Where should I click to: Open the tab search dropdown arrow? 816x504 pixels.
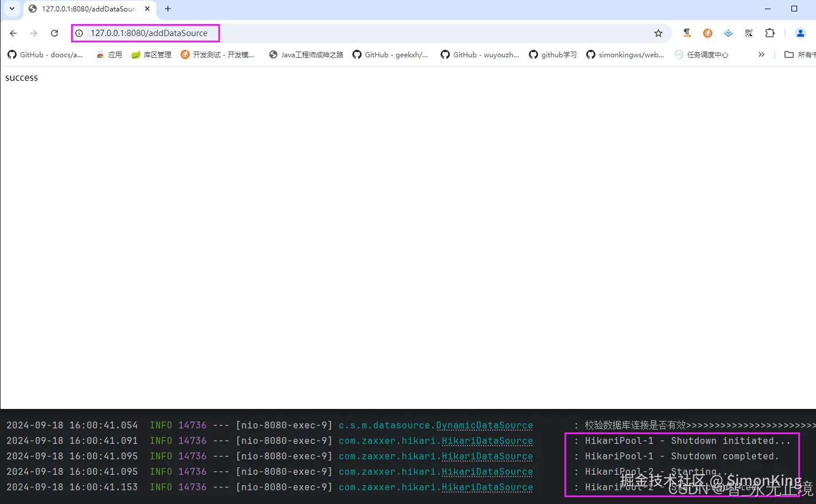point(12,9)
